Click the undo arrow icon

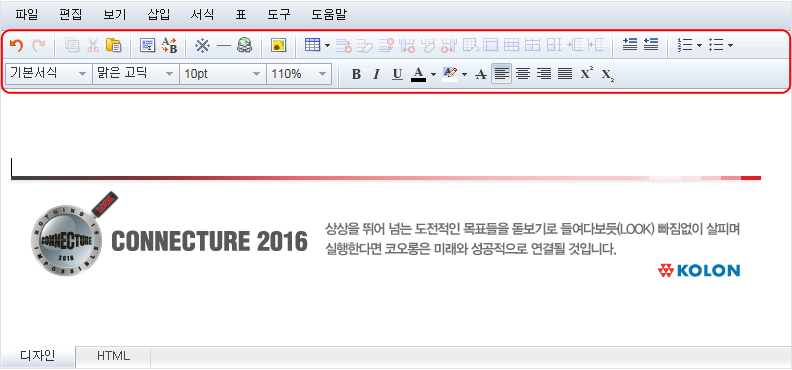(16, 46)
